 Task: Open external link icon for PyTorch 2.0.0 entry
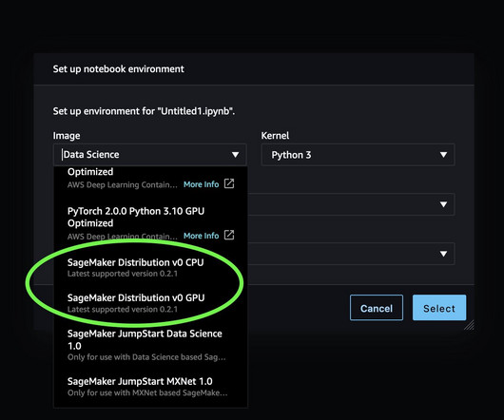tap(229, 235)
